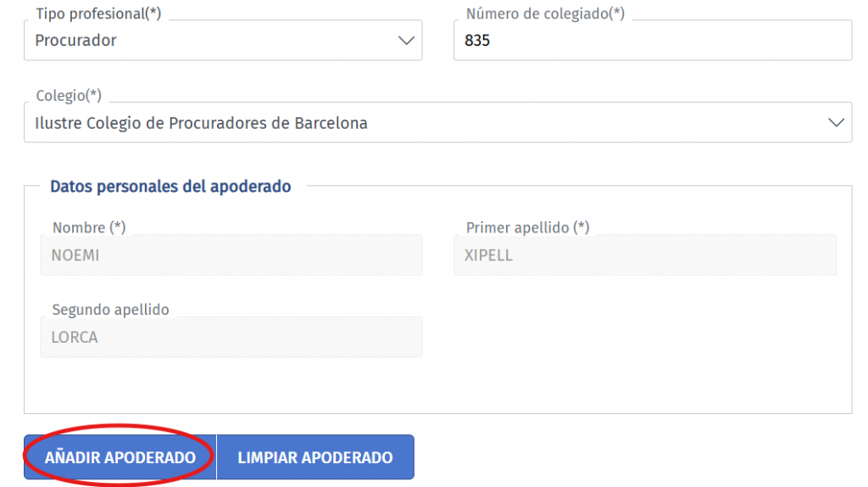Click the XIPELL text value
Viewport: 868px width, 487px height.
tap(488, 255)
